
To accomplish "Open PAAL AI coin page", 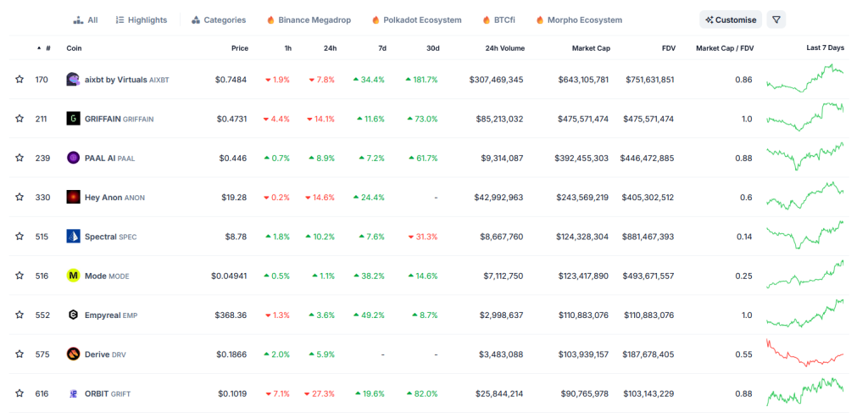I will click(x=109, y=159).
